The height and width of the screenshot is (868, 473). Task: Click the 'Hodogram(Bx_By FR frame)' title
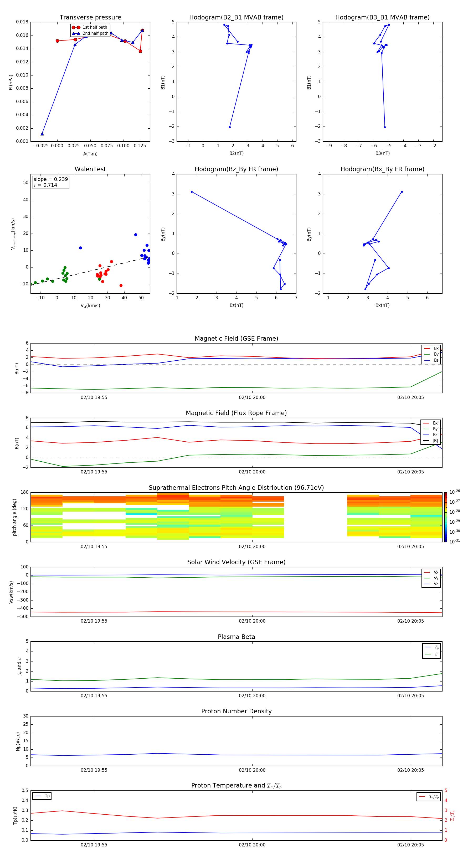[x=382, y=169]
